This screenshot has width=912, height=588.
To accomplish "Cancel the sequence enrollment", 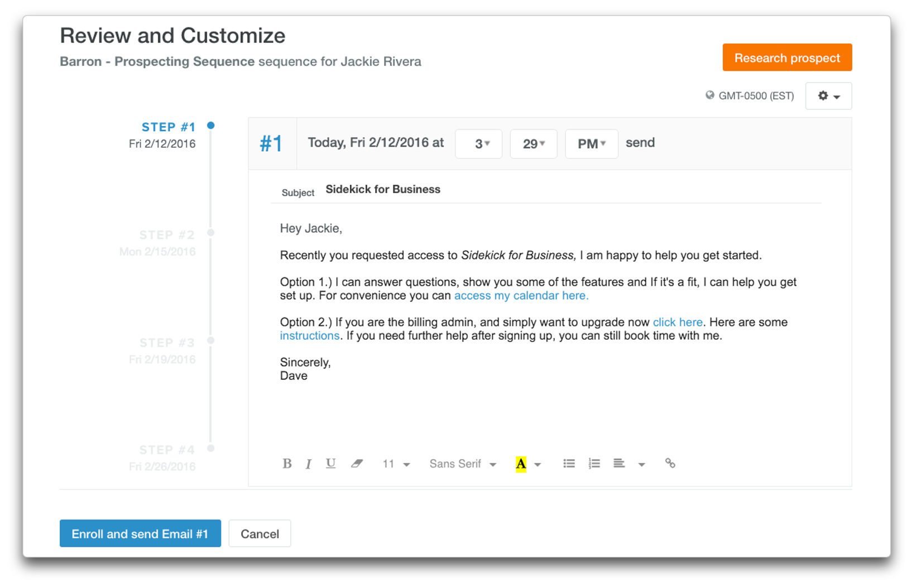I will coord(260,534).
